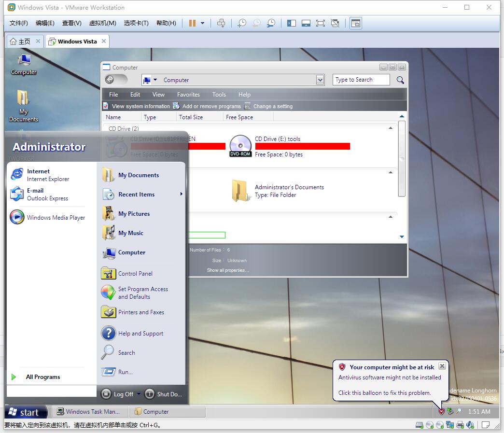
Task: Click the Computer window scroll down arrow
Action: point(402,237)
